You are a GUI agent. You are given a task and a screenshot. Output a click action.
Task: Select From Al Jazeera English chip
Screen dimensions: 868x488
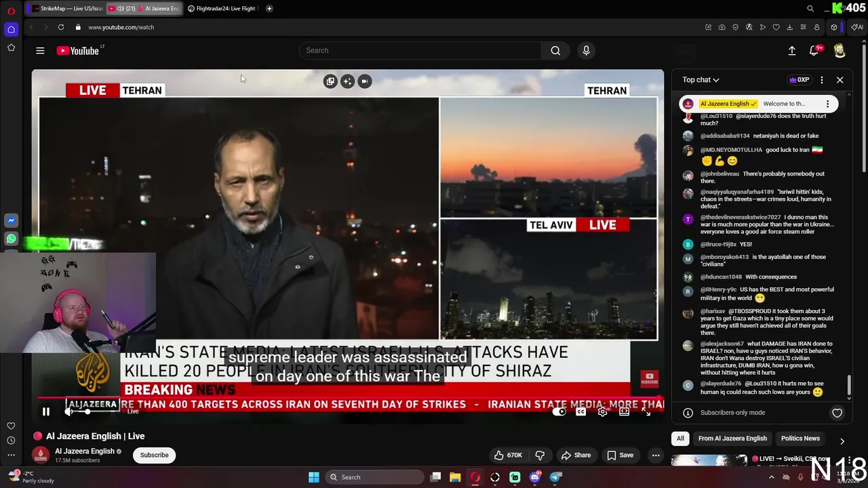point(732,439)
